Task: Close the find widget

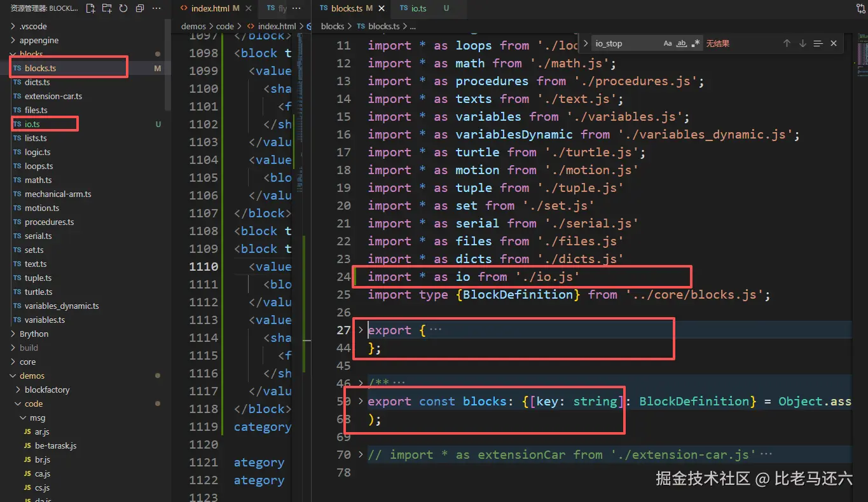Action: (834, 43)
